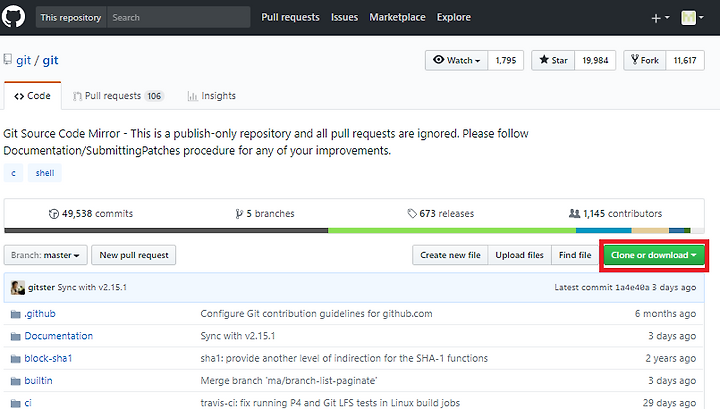View the 5 branches
This screenshot has height=409, width=720.
click(265, 214)
